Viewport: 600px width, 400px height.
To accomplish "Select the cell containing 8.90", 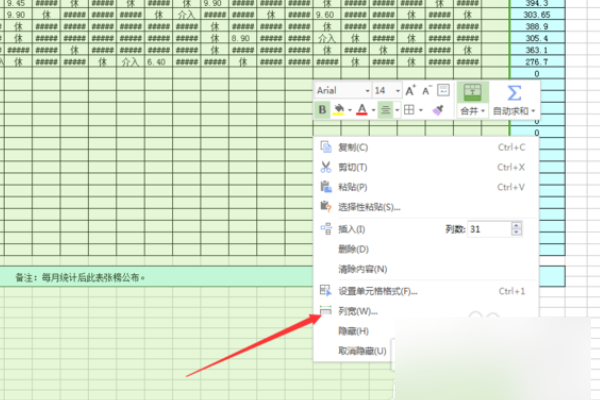I will coord(243,38).
